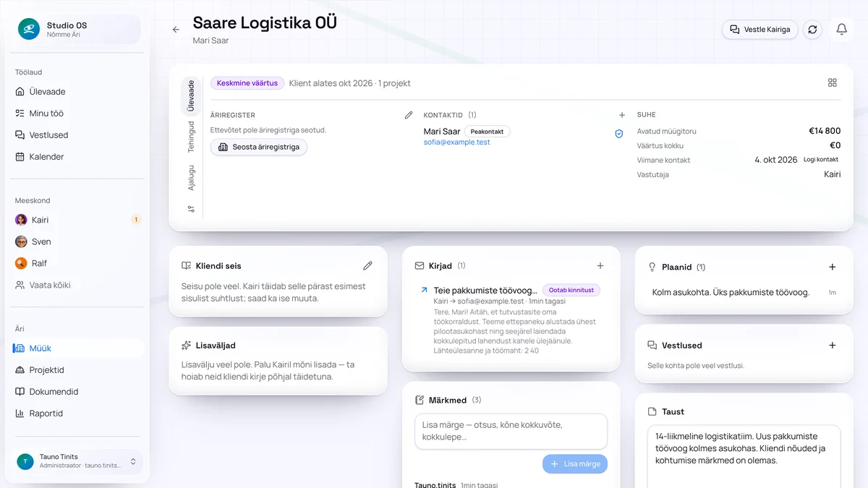This screenshot has height=488, width=868.
Task: Go back using the arrow beside Saare Logistika OÜ
Action: (x=176, y=30)
